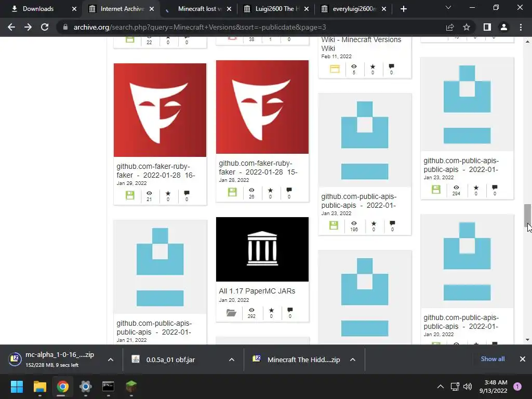
Task: Expand options for 0.0.5a_01 obf.jar download
Action: pyautogui.click(x=232, y=360)
